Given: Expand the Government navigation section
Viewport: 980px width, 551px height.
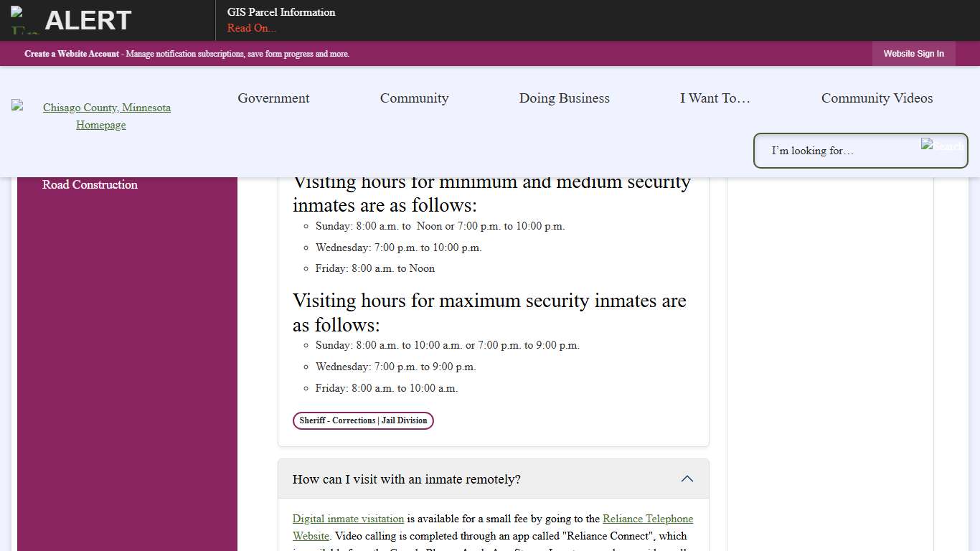Looking at the screenshot, I should [x=273, y=98].
